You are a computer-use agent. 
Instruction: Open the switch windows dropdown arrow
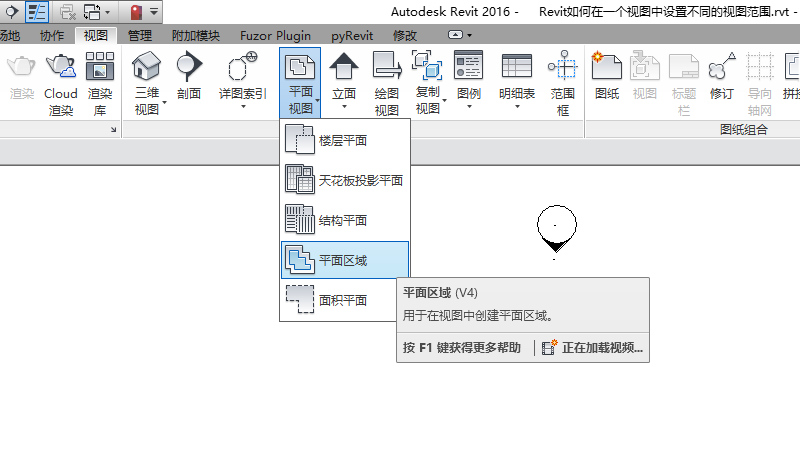pyautogui.click(x=107, y=12)
